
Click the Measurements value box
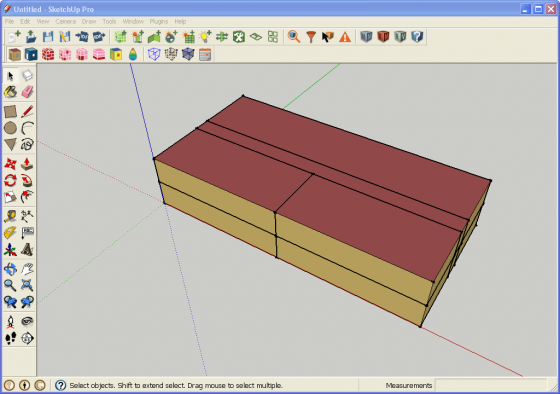pos(491,385)
